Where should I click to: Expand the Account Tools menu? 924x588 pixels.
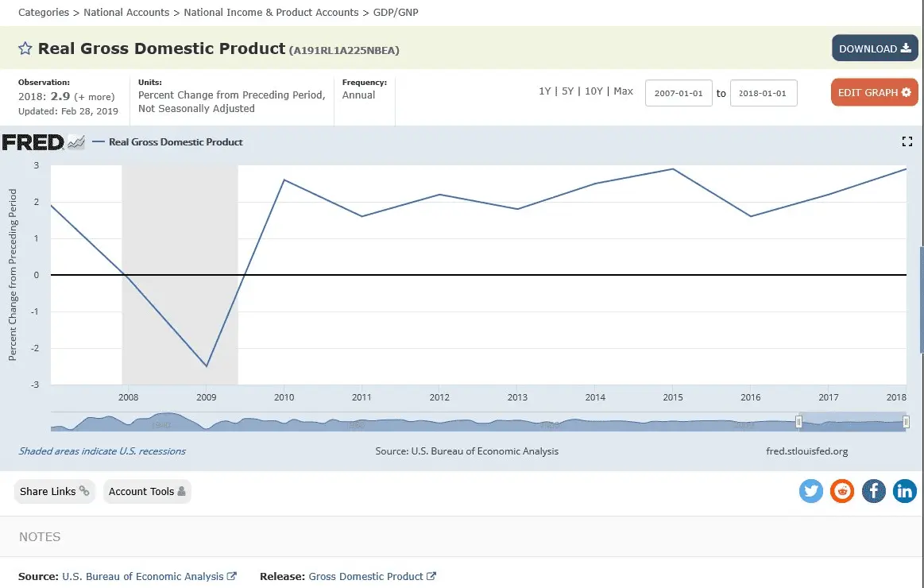coord(147,491)
